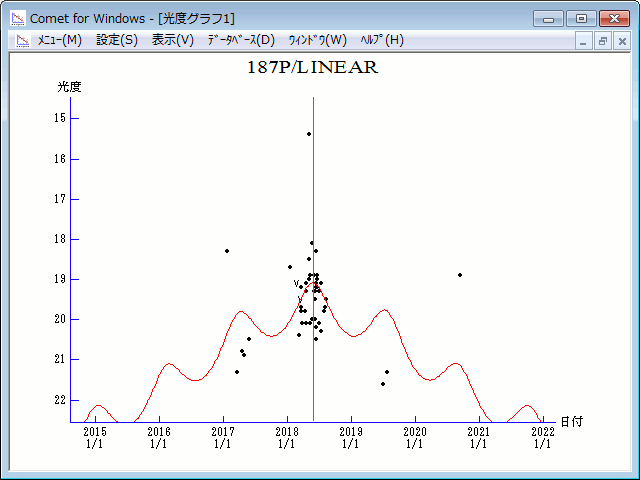Close the inner 光度グラフ1 child window

pos(621,41)
